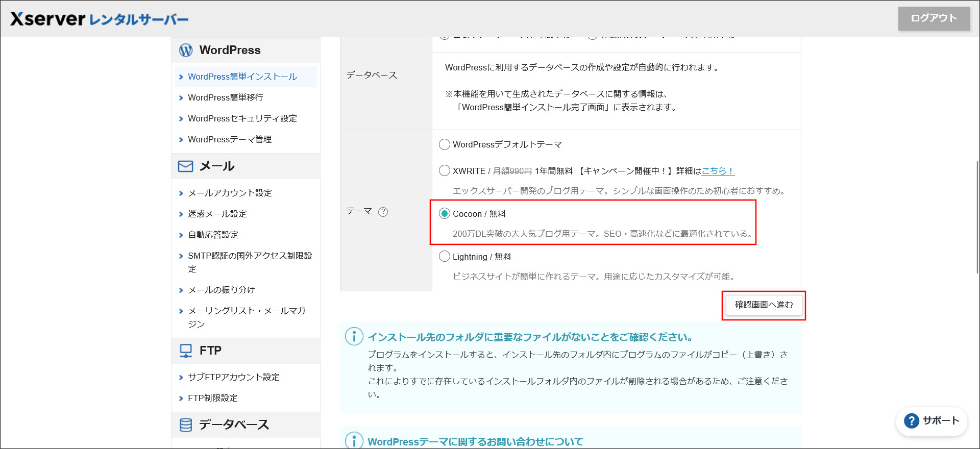Click the arrow before FTP制限設定
The height and width of the screenshot is (449, 980).
click(181, 398)
